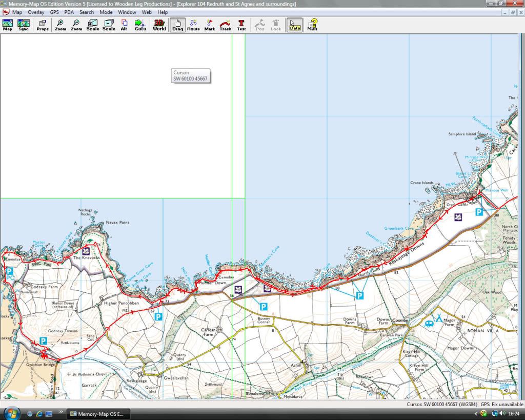Open the Mode menu
Image resolution: width=525 pixels, height=420 pixels.
106,12
